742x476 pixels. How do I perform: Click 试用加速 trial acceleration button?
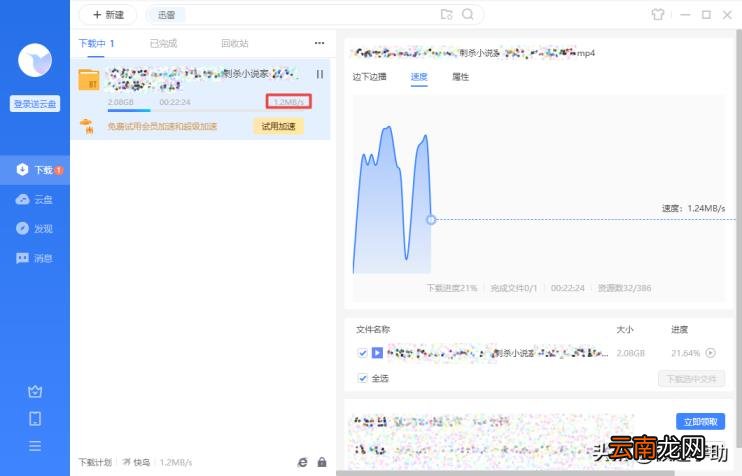278,126
